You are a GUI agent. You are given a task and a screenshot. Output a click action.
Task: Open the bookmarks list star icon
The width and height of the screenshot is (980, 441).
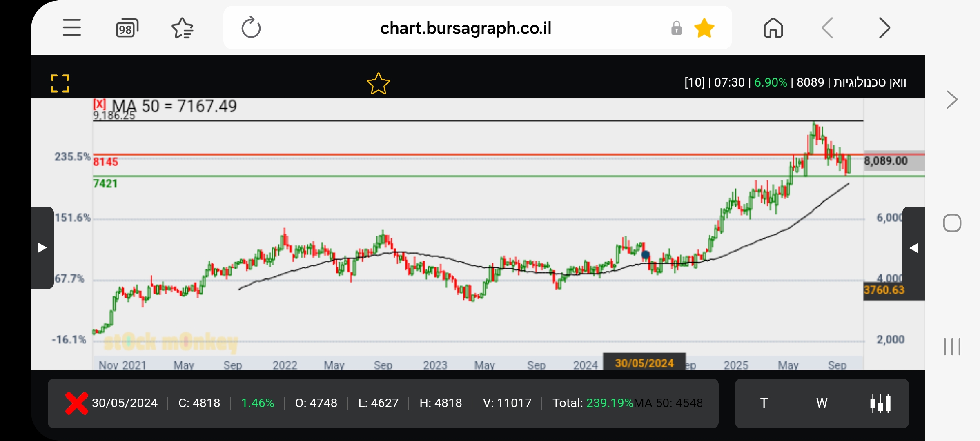182,28
